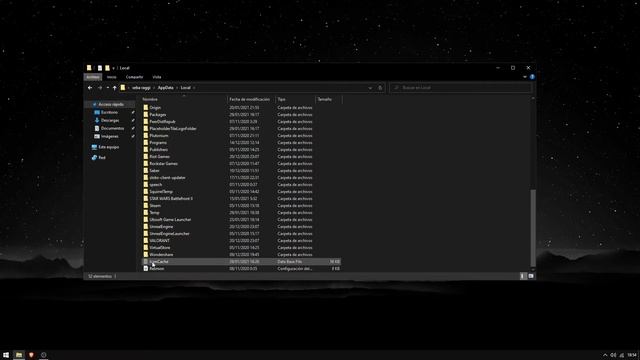Open Imágenes in the sidebar
This screenshot has height=360, width=640.
point(109,136)
